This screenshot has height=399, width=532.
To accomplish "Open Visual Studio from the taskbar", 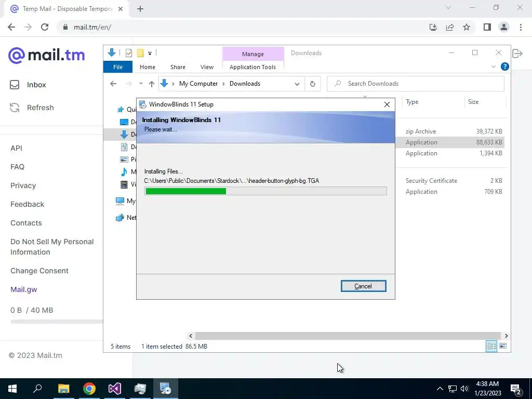I will point(115,389).
